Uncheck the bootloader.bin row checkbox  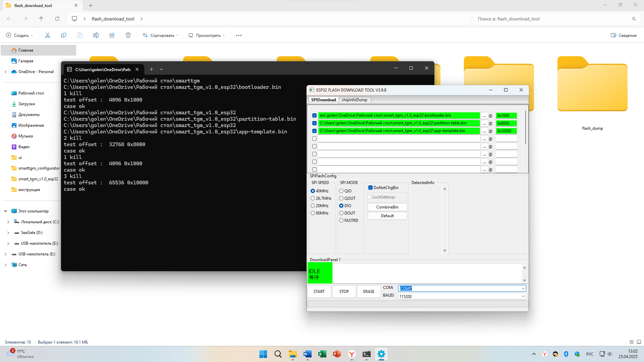(314, 116)
